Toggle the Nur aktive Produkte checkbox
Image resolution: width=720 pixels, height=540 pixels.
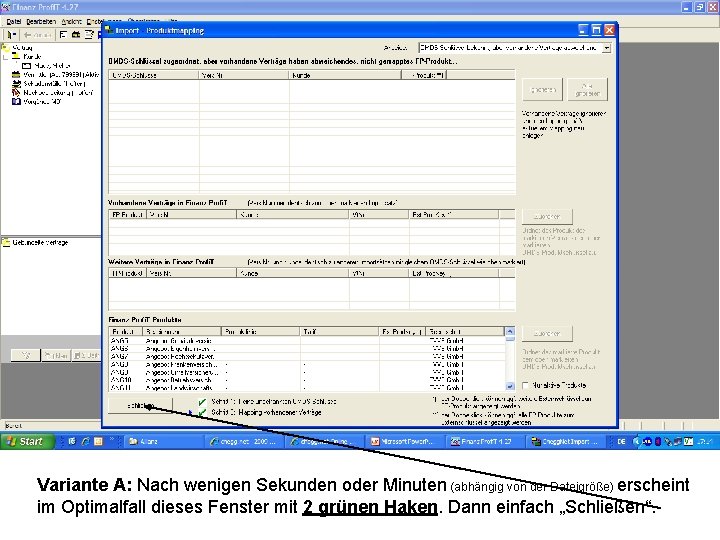coord(526,385)
